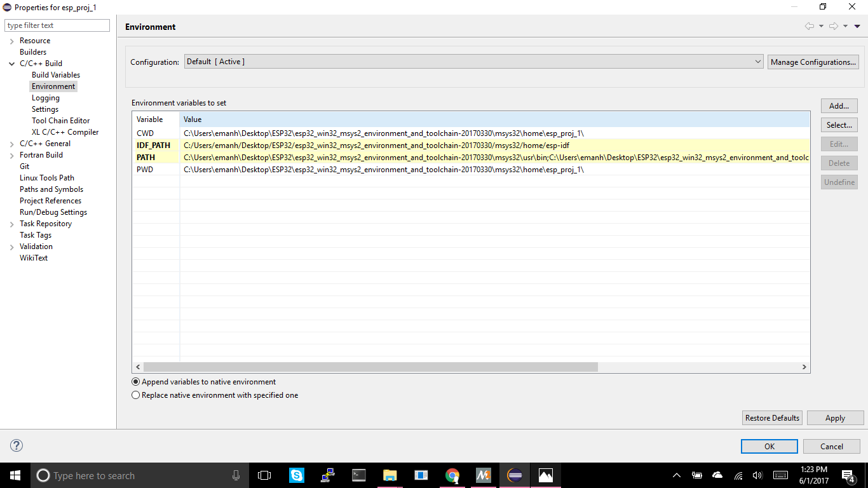868x488 pixels.
Task: Click the horizontal scrollbar thumb of the table
Action: 370,367
